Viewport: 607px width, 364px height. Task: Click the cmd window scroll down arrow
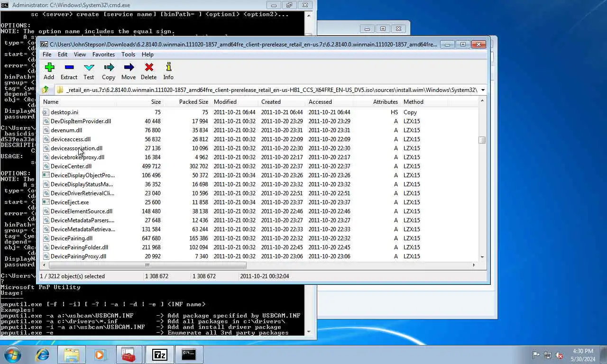309,332
